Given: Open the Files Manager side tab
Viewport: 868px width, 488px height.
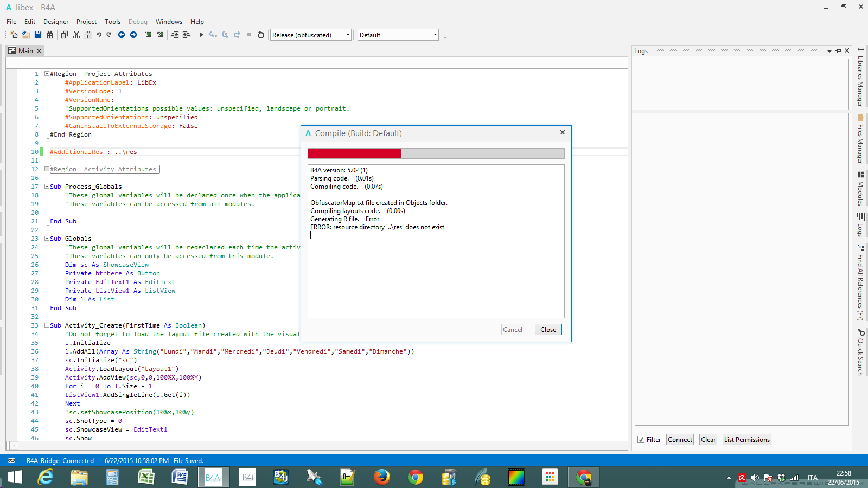Looking at the screenshot, I should 861,139.
